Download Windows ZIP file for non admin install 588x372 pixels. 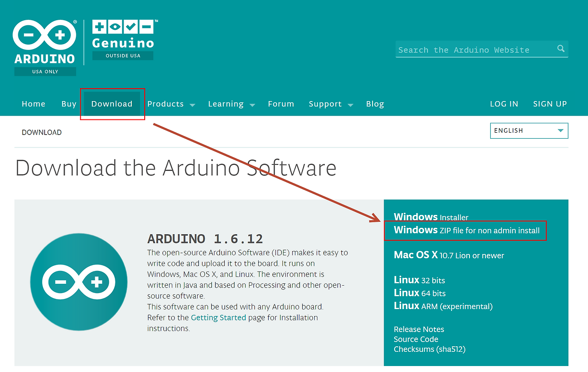point(467,230)
